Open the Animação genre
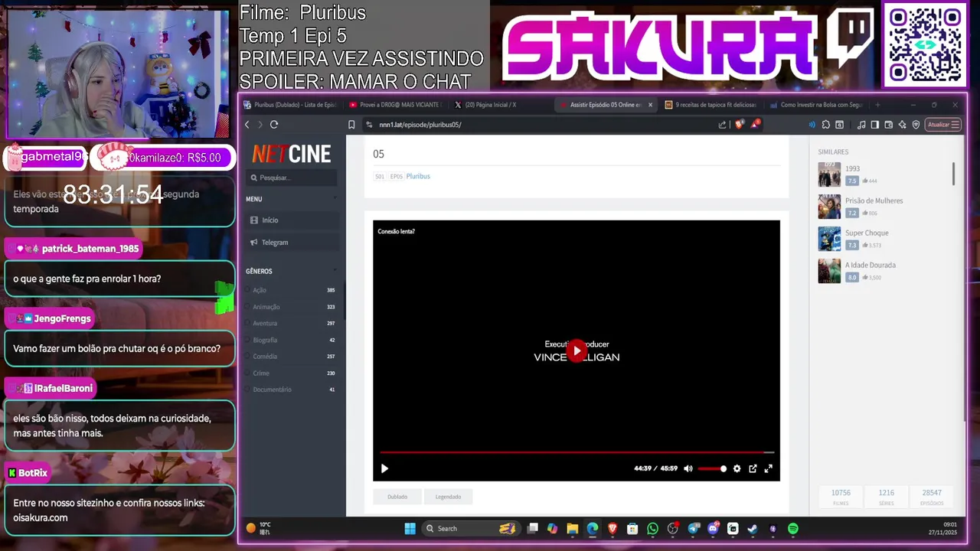Screen dimensions: 980x551 266,307
